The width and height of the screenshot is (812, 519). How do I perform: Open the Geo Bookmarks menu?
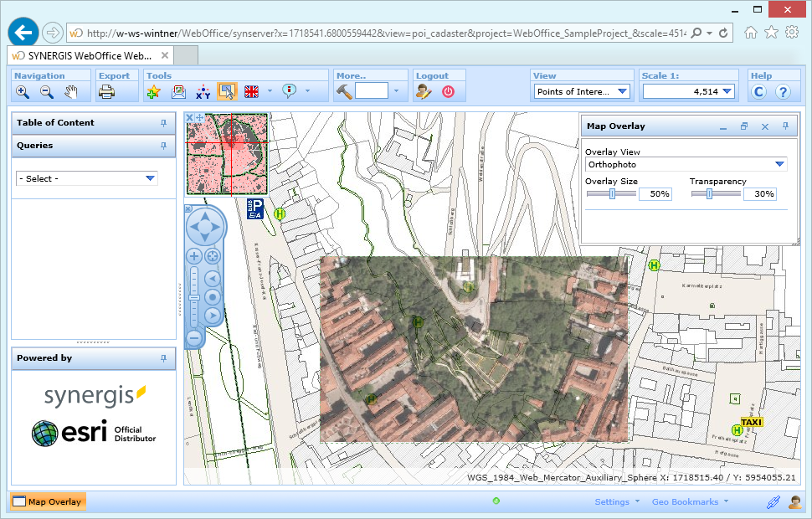(686, 501)
